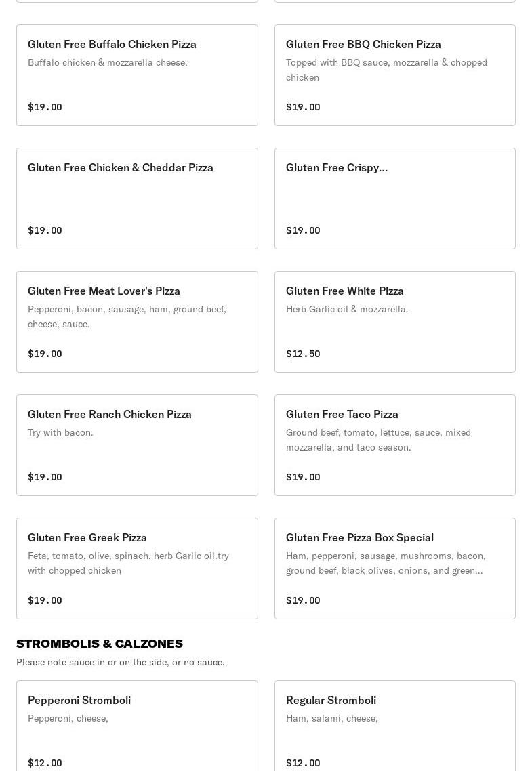Click the Meat Lover's Pizza description text
This screenshot has height=771, width=532.
click(127, 316)
